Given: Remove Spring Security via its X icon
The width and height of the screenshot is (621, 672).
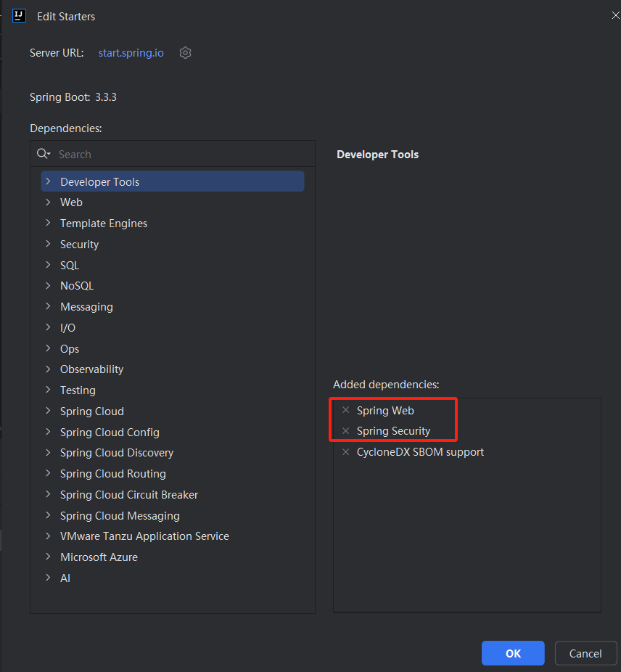Looking at the screenshot, I should click(x=346, y=431).
